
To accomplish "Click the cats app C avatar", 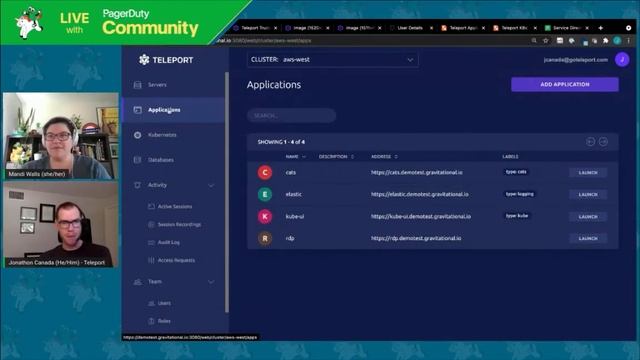I will point(265,173).
